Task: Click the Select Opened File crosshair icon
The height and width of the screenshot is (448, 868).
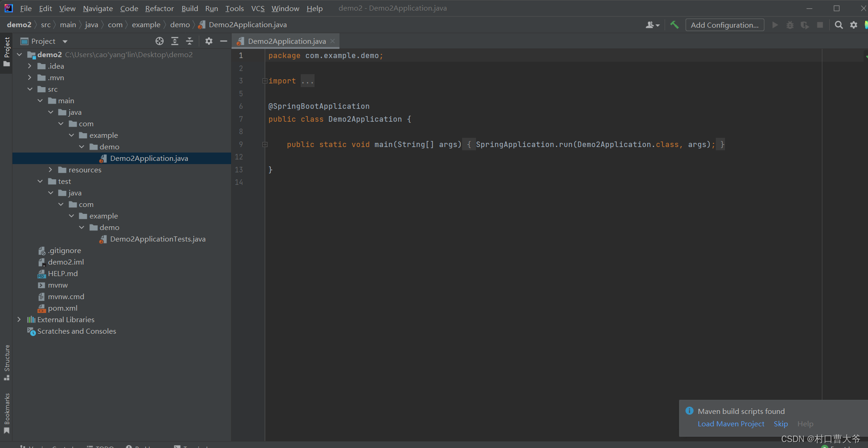Action: pyautogui.click(x=159, y=41)
